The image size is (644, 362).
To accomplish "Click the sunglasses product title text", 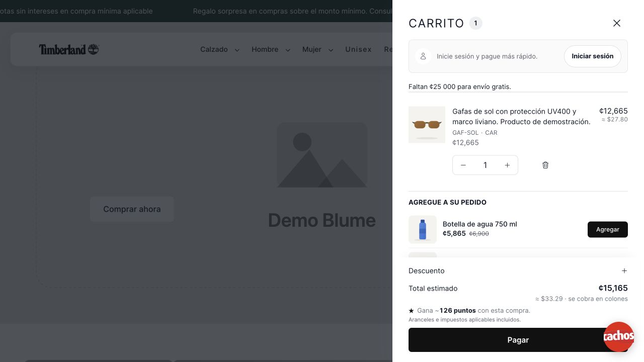I will (521, 116).
